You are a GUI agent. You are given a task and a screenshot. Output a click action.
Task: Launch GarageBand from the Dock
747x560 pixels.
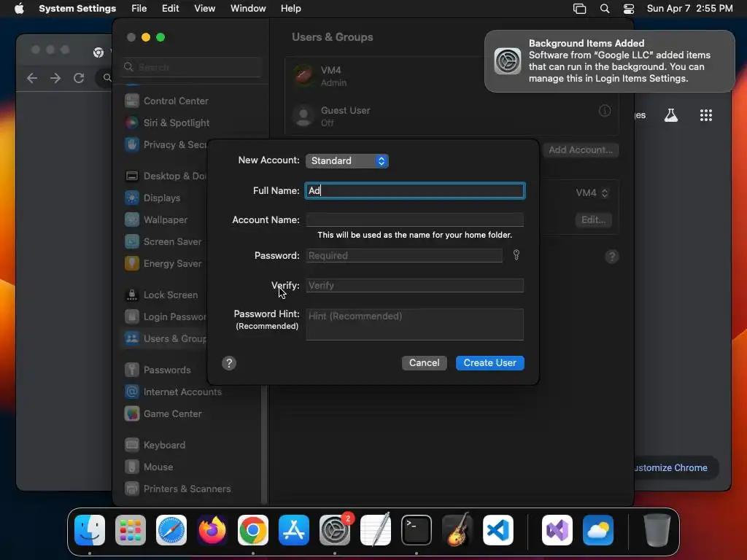click(x=457, y=530)
